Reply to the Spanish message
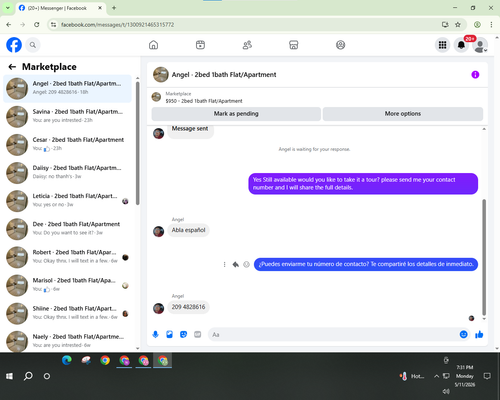The width and height of the screenshot is (500, 400). (236, 264)
